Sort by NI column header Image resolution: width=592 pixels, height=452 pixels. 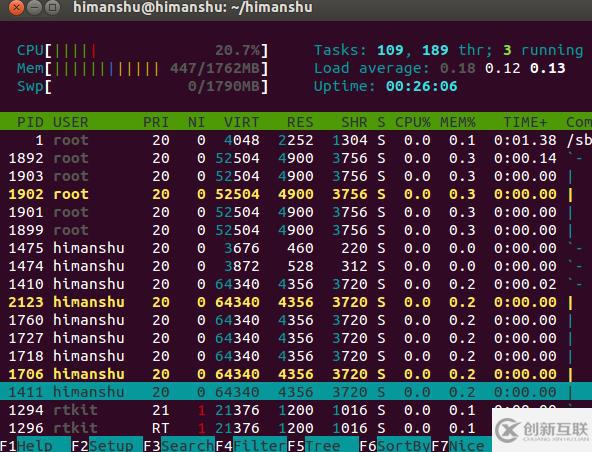197,122
